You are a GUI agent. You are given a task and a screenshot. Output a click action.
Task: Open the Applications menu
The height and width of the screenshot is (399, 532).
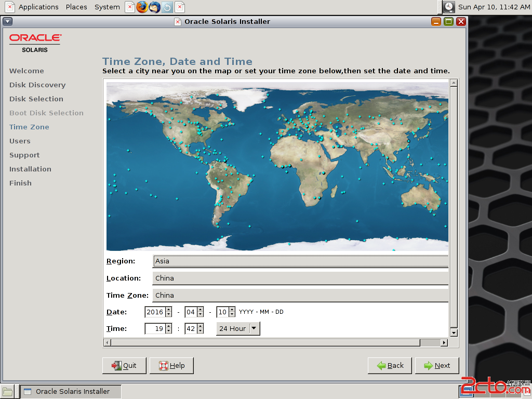tap(38, 7)
